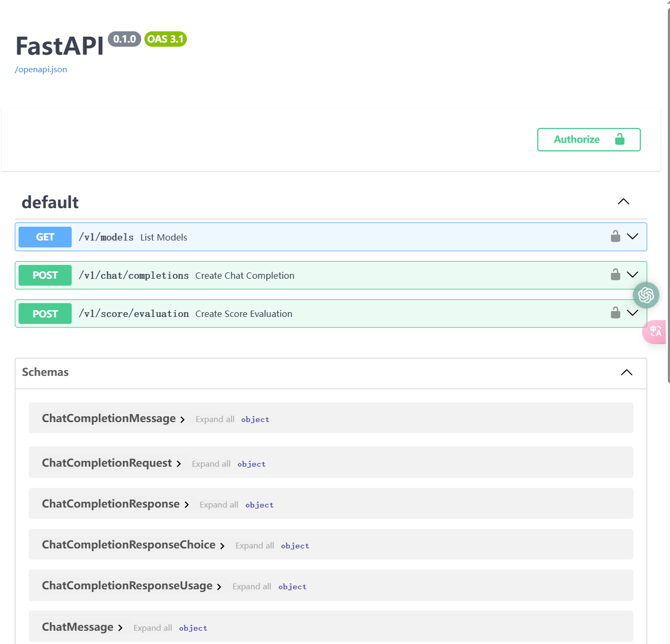The image size is (670, 644).
Task: Open the ChatGPT floating extension icon
Action: 646,295
